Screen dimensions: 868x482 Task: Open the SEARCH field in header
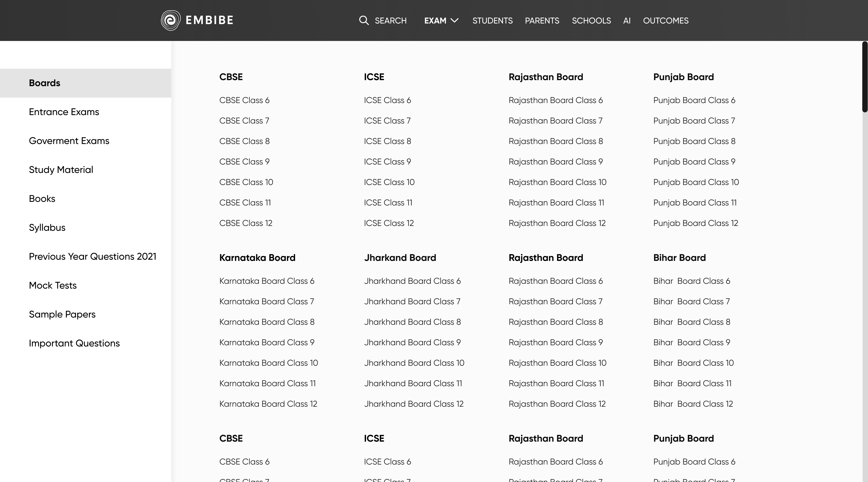(383, 20)
